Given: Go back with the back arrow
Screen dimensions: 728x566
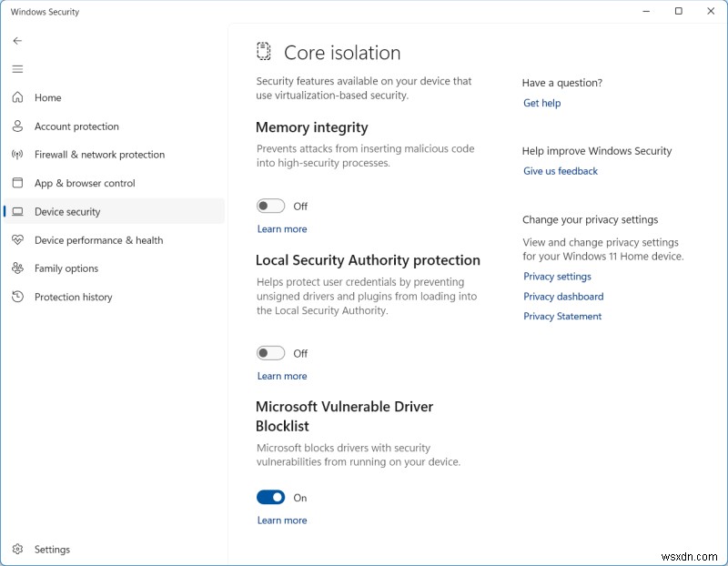Looking at the screenshot, I should 17,41.
